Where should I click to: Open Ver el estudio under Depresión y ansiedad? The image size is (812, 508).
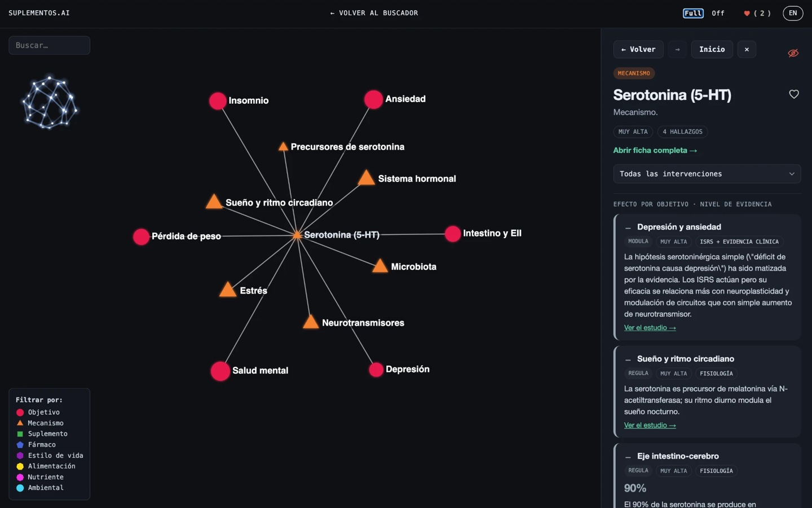tap(650, 328)
